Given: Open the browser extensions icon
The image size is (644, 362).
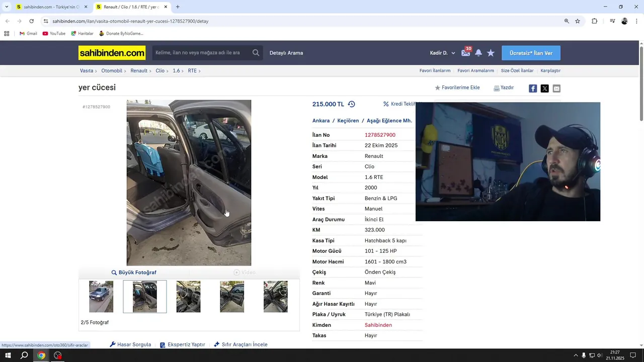Looking at the screenshot, I should point(594,21).
